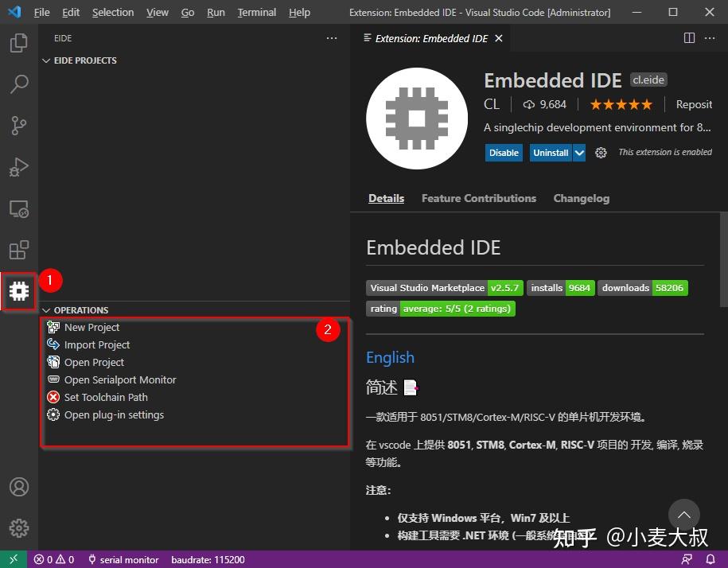Image resolution: width=728 pixels, height=568 pixels.
Task: Open the Selection menu
Action: [113, 13]
